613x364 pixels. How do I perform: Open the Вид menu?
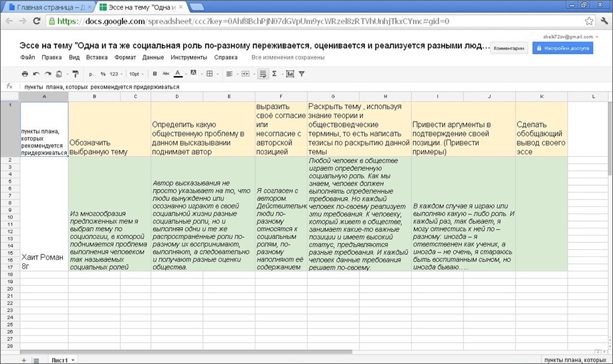[x=74, y=57]
